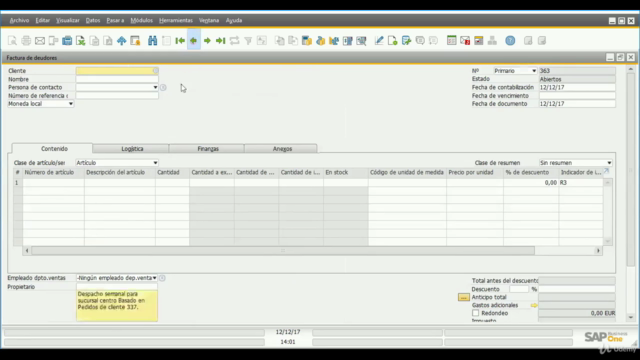Screen dimensions: 640x360
Task: Click the table scrollbar right arrow
Action: click(598, 251)
